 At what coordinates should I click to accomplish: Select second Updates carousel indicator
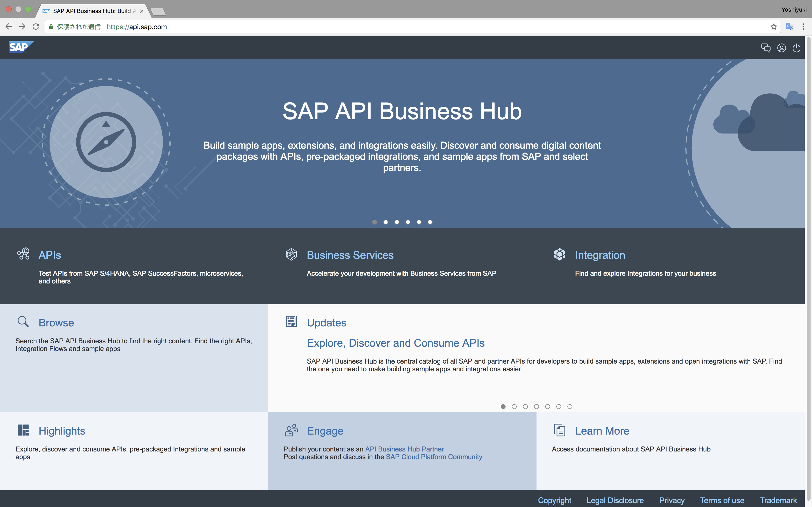pyautogui.click(x=514, y=406)
